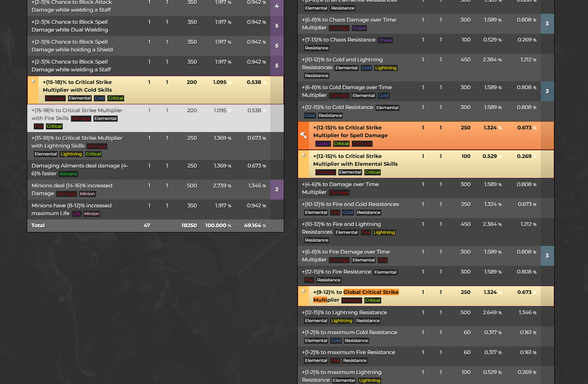The height and width of the screenshot is (384, 588).
Task: Click the Lightning tag on the Lightning Skills multiplier row
Action: coord(71,154)
